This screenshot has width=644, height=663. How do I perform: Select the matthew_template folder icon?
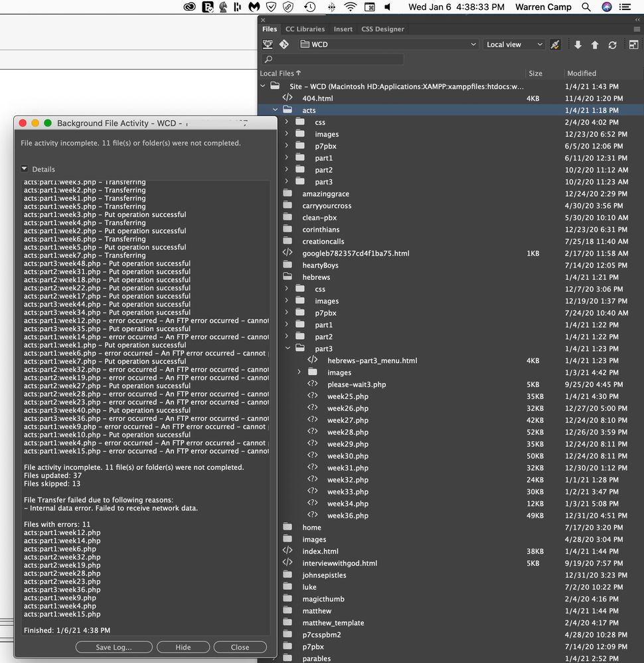point(287,623)
